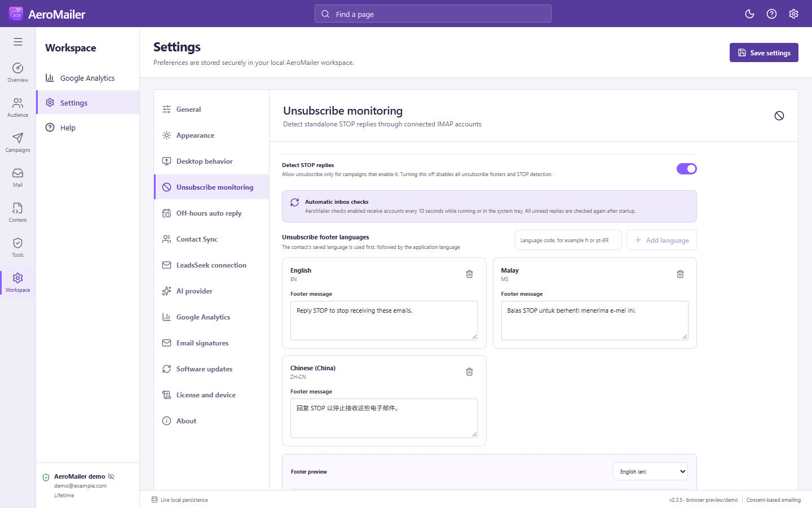
Task: Select Workspace in the left rail
Action: 18,283
